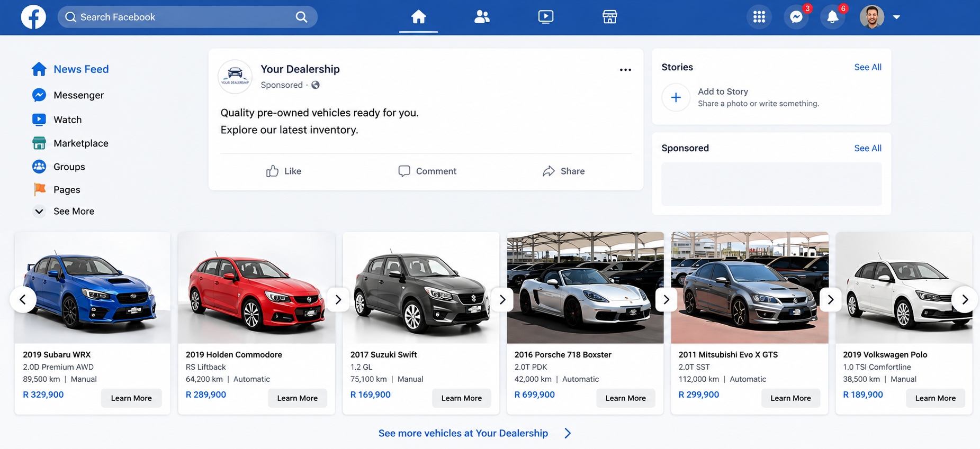Click the magnifier icon at the search bar's right end
Viewport: 980px width, 449px height.
[301, 17]
